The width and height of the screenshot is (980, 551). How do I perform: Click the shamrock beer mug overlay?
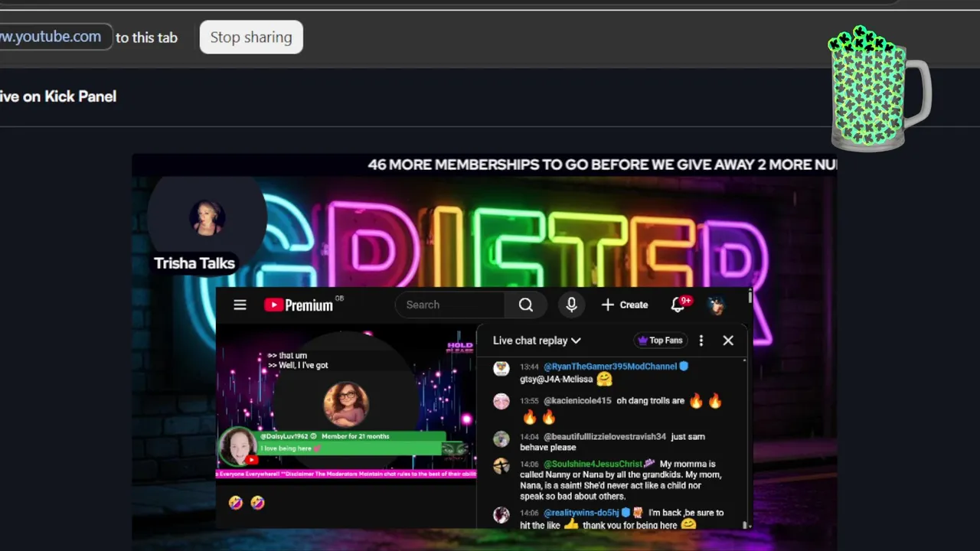tap(879, 88)
